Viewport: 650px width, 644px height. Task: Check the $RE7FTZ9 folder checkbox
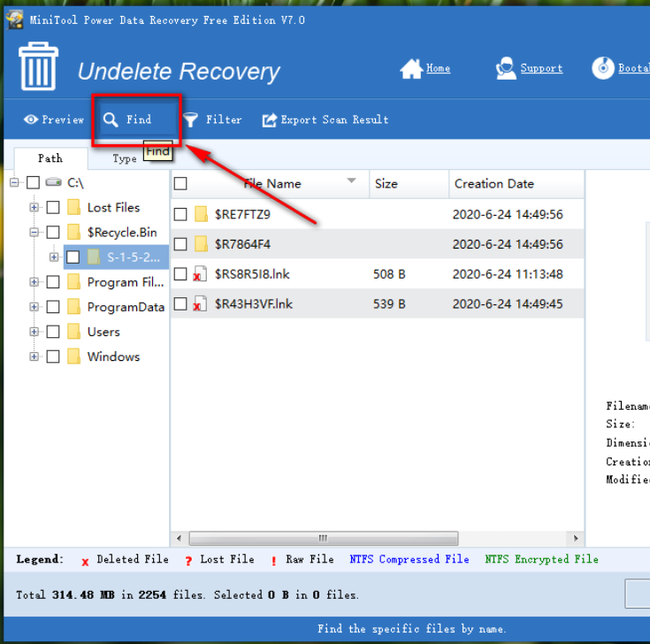coord(180,214)
